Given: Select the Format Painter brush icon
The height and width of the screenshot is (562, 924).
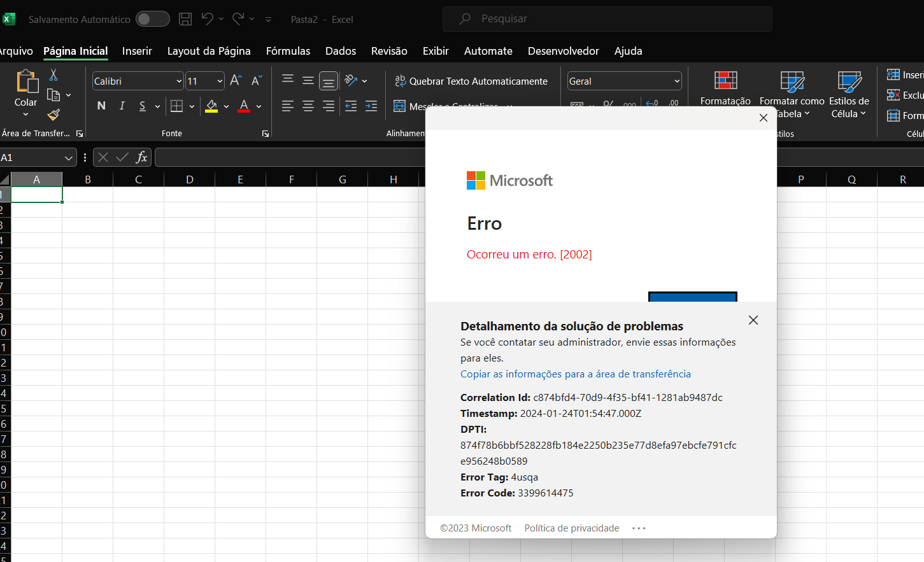Looking at the screenshot, I should click(x=53, y=115).
